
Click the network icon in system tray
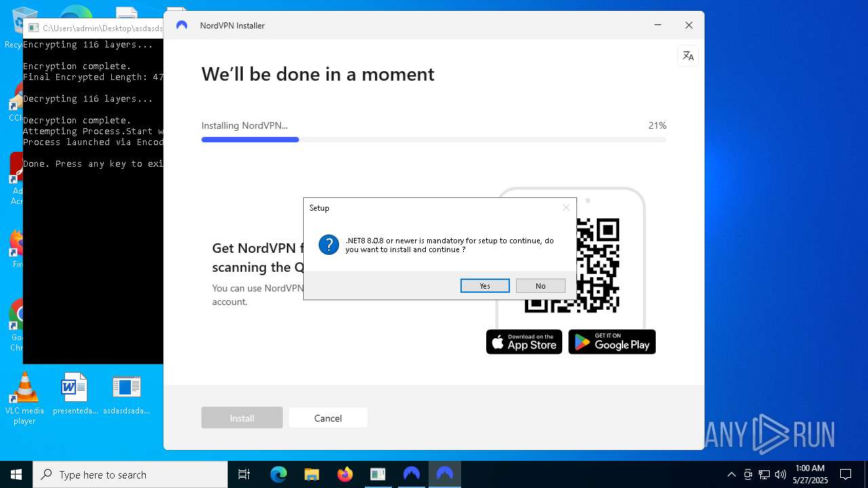tap(764, 474)
